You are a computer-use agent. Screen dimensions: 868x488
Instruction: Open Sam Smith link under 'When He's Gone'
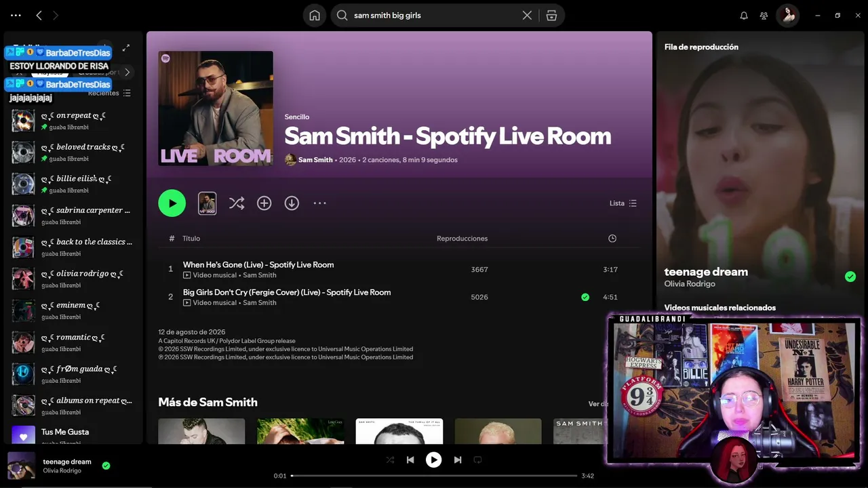[x=260, y=275]
